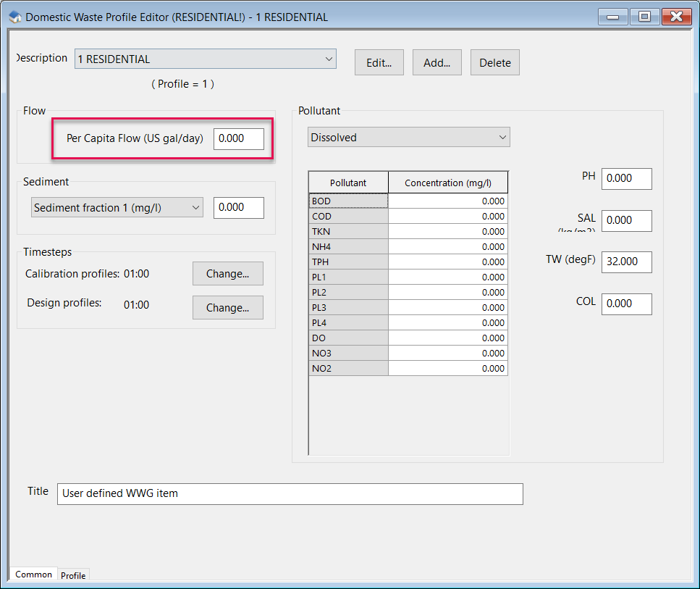Change the design profiles timestep
700x589 pixels.
click(227, 307)
